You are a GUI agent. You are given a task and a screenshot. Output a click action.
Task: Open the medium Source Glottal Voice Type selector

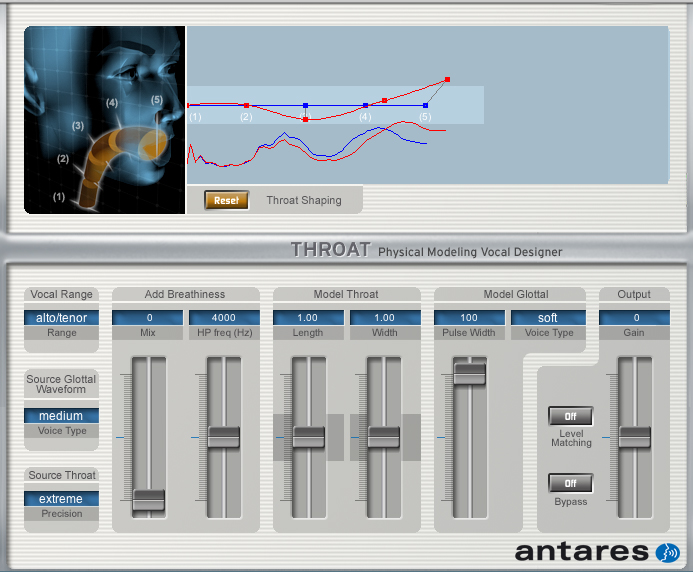(x=62, y=416)
